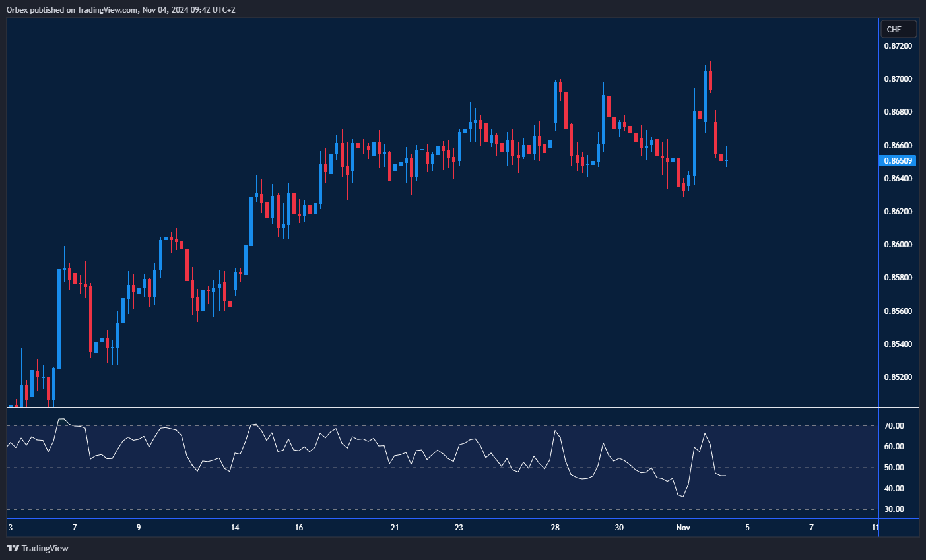The image size is (926, 560).
Task: Click the 14 date marker on the time axis
Action: [235, 528]
